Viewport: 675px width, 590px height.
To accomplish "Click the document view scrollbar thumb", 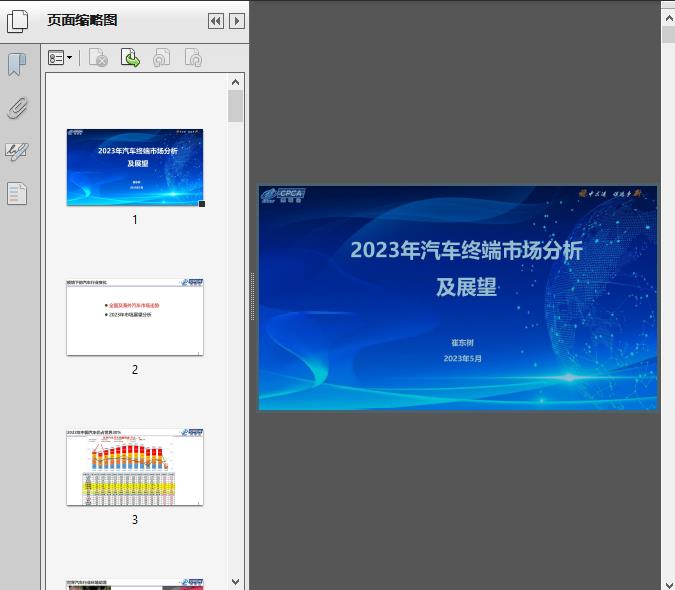I will 669,34.
